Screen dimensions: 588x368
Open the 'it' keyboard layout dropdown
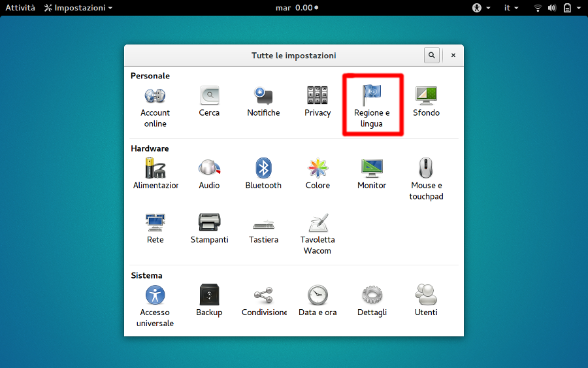coord(511,8)
